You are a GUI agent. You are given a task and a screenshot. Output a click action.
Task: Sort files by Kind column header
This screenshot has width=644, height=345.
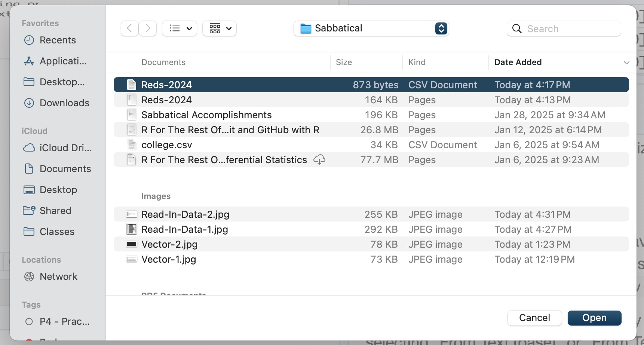pyautogui.click(x=417, y=62)
